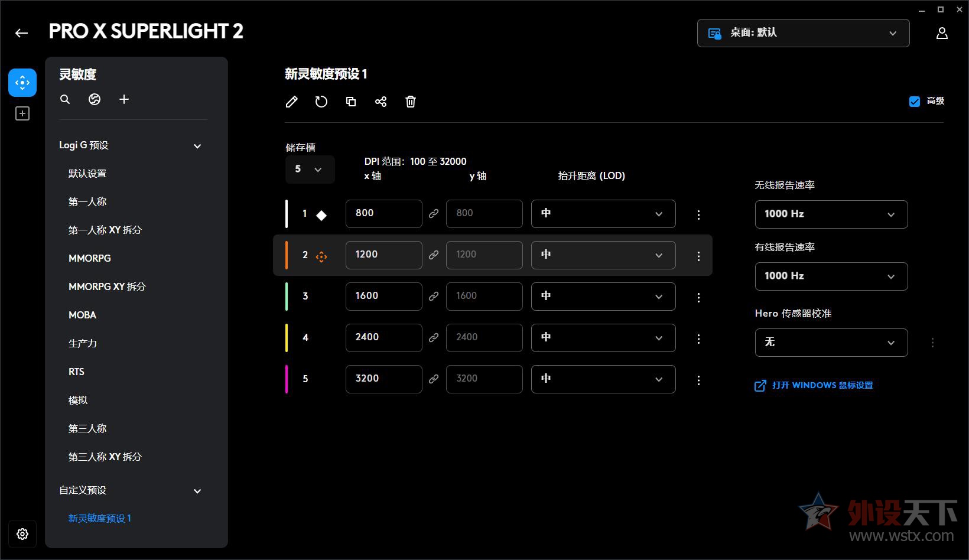Click the x-axis 1600 DPI input field
Image resolution: width=969 pixels, height=560 pixels.
click(x=384, y=297)
